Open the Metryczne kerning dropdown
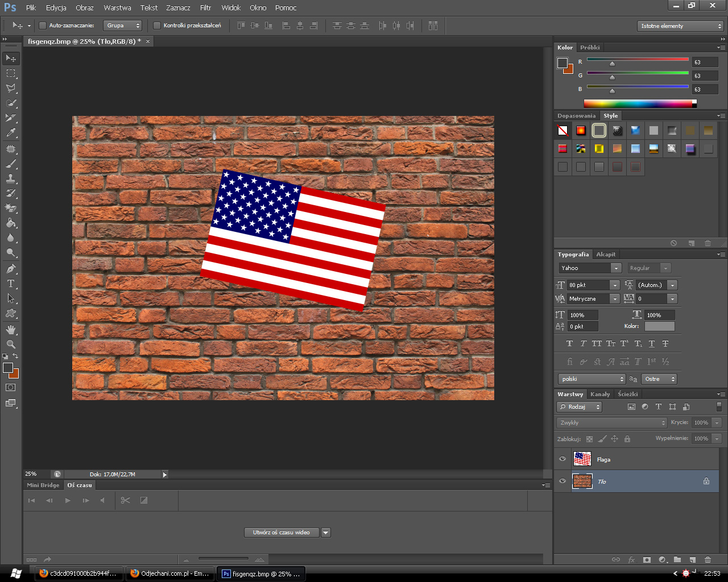 615,298
